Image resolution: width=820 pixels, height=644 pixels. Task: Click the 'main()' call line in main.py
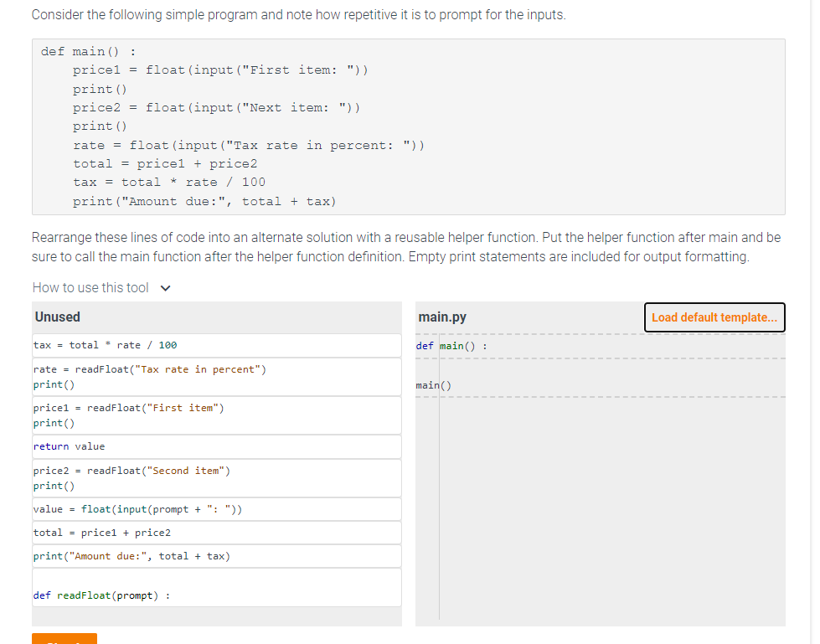430,384
